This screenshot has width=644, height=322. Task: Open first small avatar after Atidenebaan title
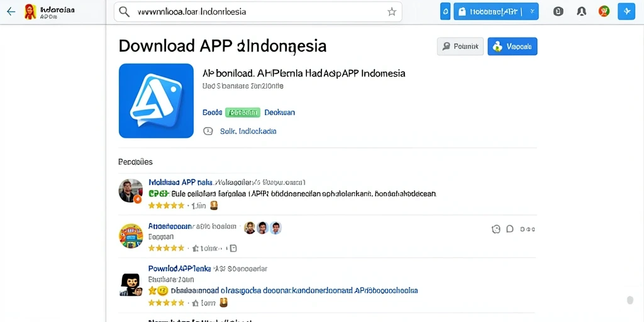pyautogui.click(x=250, y=228)
